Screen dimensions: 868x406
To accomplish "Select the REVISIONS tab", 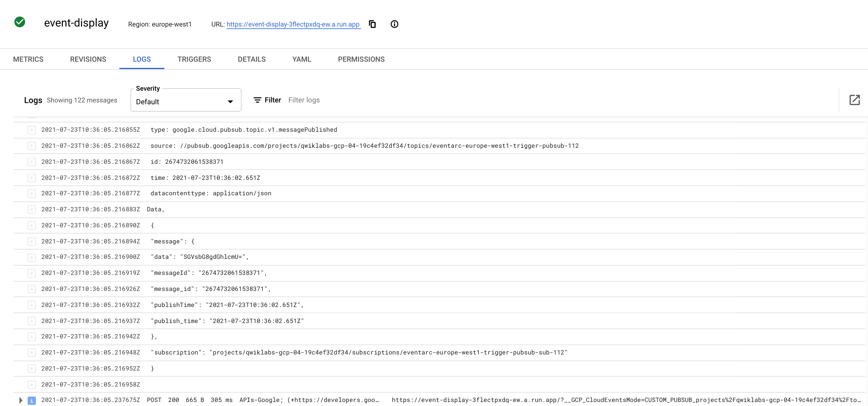I will (x=88, y=59).
